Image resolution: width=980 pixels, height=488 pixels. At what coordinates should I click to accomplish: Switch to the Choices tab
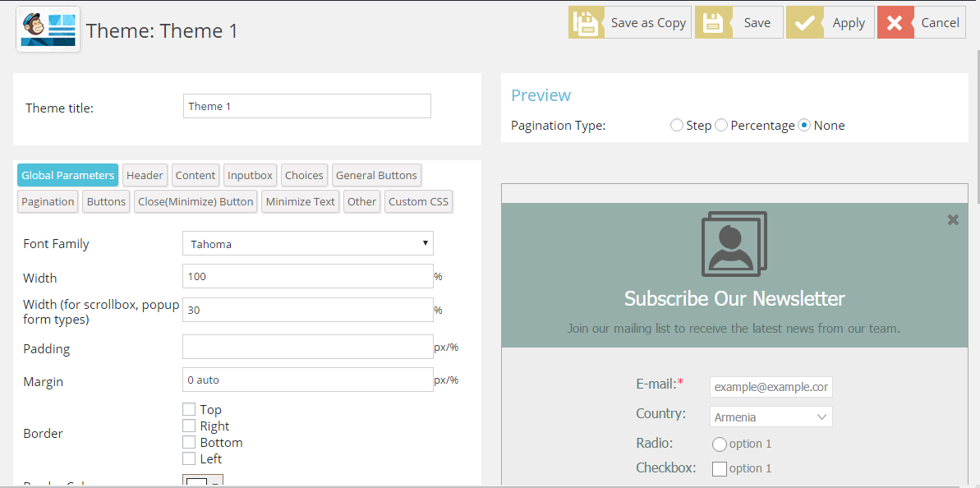305,175
